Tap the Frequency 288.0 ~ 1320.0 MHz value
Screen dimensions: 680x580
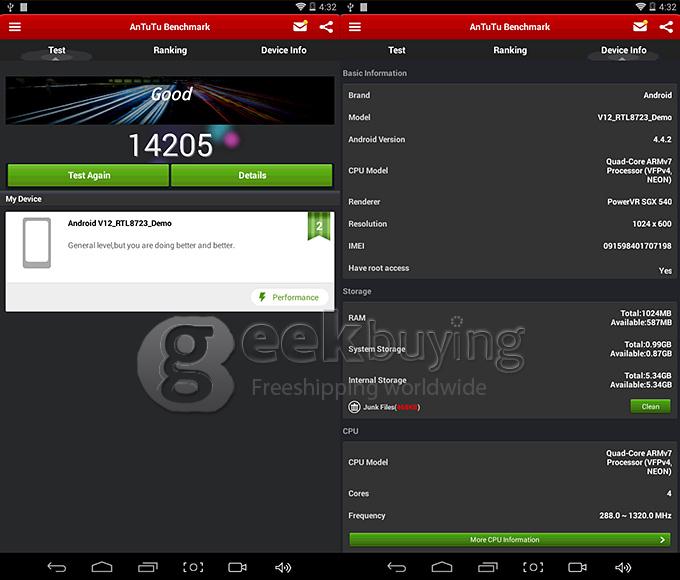pos(635,515)
